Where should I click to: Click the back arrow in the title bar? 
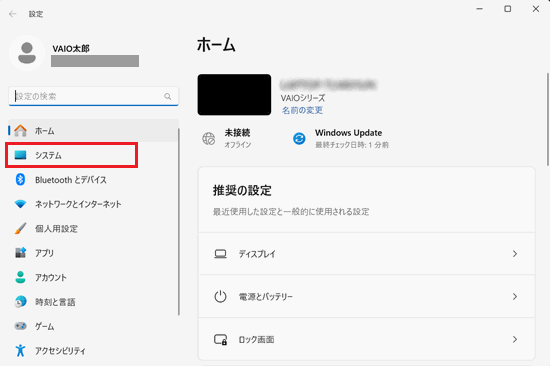click(x=13, y=14)
